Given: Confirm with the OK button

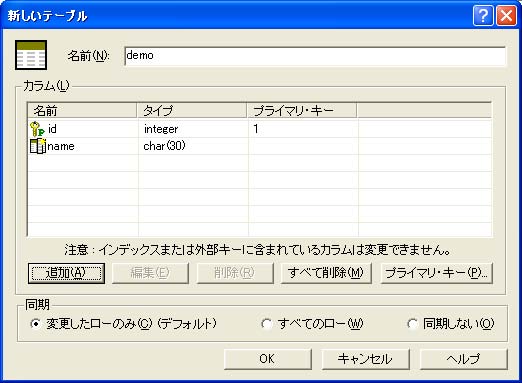Looking at the screenshot, I should coord(268,359).
